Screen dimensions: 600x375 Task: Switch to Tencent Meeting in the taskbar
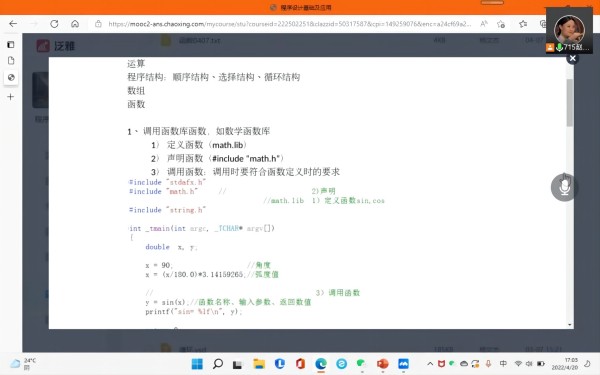[x=403, y=364]
